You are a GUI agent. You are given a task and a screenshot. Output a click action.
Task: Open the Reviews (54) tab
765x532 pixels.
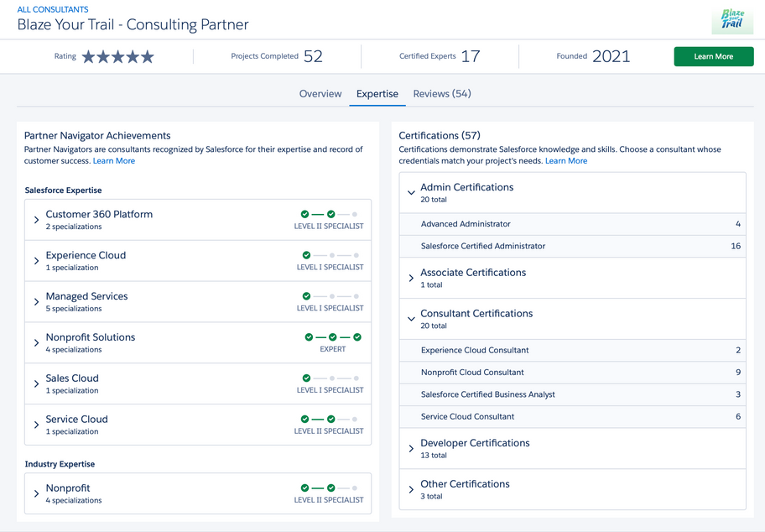tap(442, 94)
